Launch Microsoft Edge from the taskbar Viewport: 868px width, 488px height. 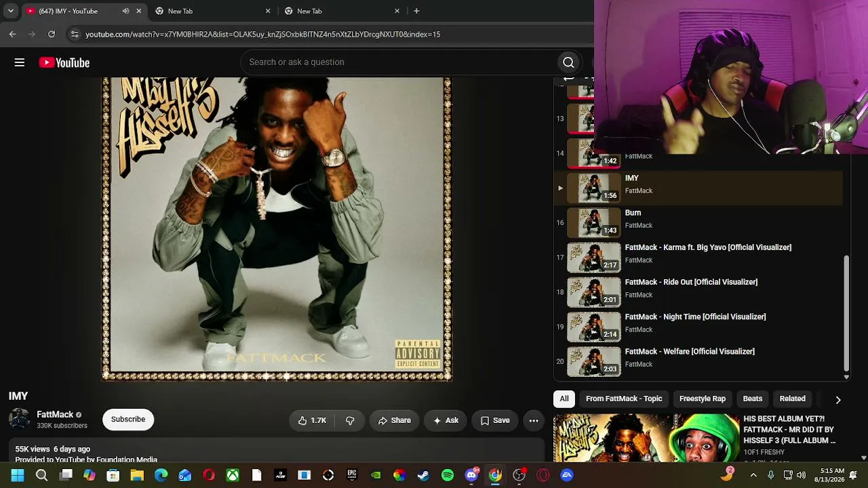[x=161, y=475]
